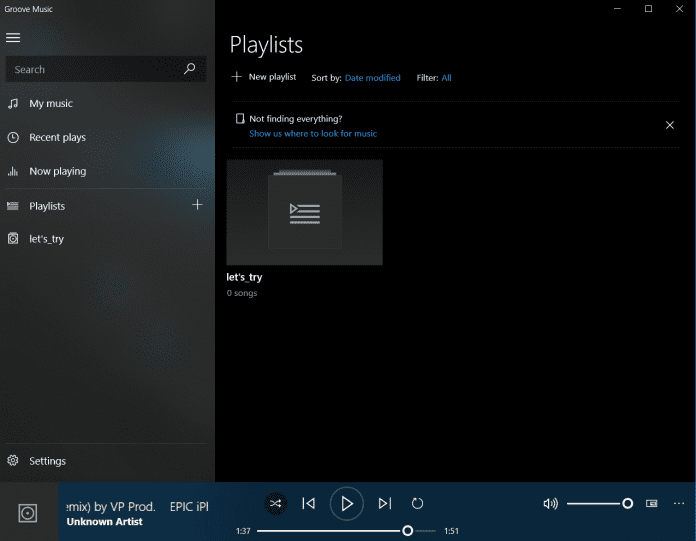Create a New playlist
The width and height of the screenshot is (696, 541).
click(264, 77)
